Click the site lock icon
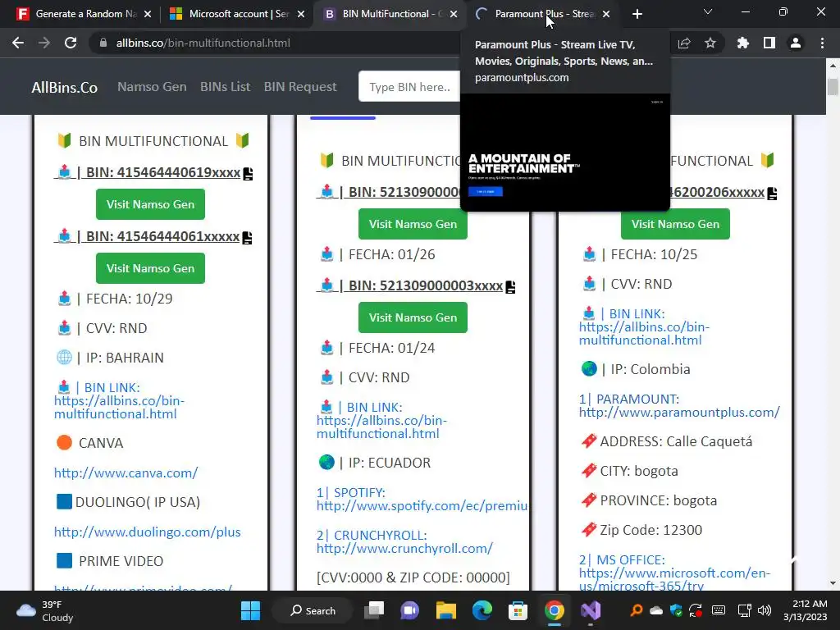Image resolution: width=840 pixels, height=630 pixels. click(103, 43)
